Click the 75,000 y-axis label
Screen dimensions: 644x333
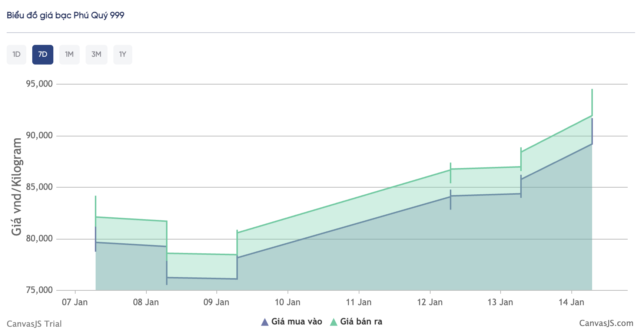coord(39,290)
